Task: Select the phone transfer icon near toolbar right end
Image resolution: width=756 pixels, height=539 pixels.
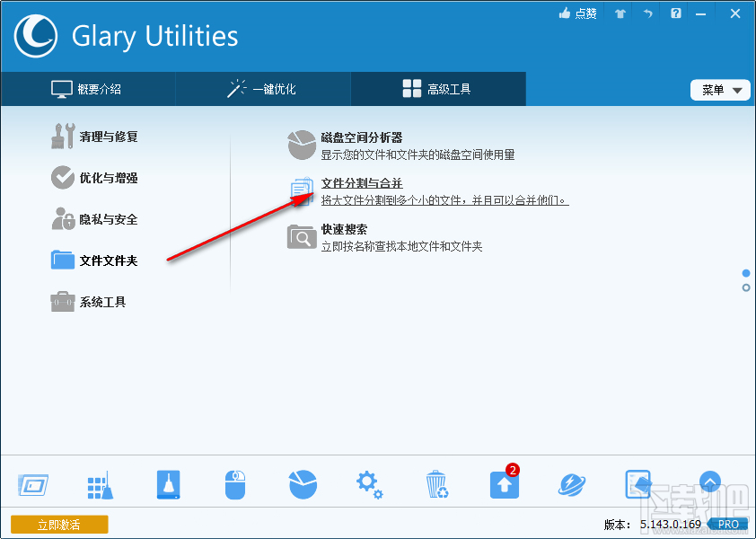Action: tap(638, 482)
